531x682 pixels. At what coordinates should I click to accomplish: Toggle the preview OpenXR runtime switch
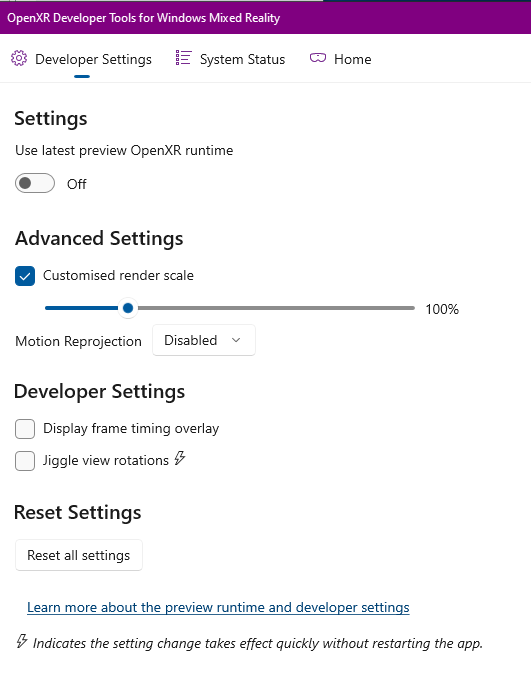[35, 183]
